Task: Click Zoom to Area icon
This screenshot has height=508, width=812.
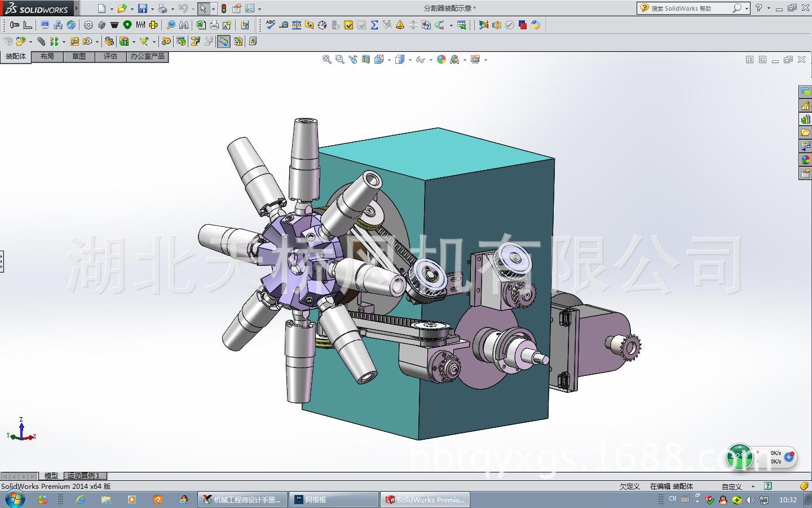Action: [340, 59]
